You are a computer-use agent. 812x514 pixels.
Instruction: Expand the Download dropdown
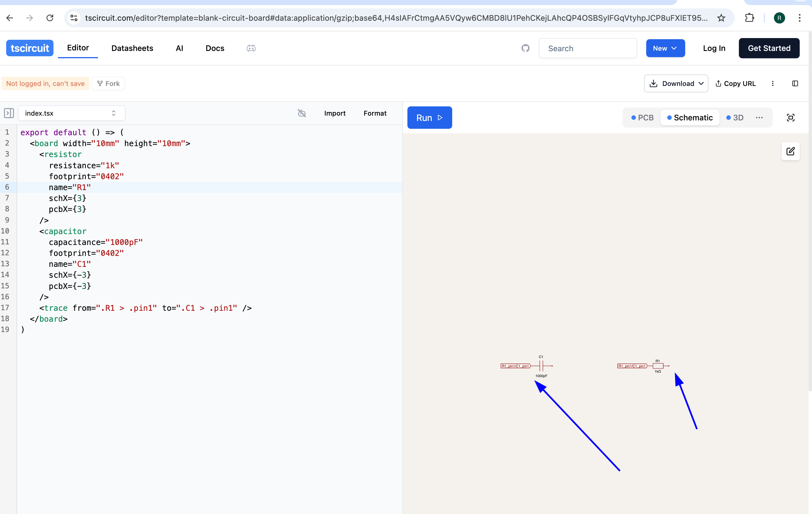pyautogui.click(x=676, y=84)
